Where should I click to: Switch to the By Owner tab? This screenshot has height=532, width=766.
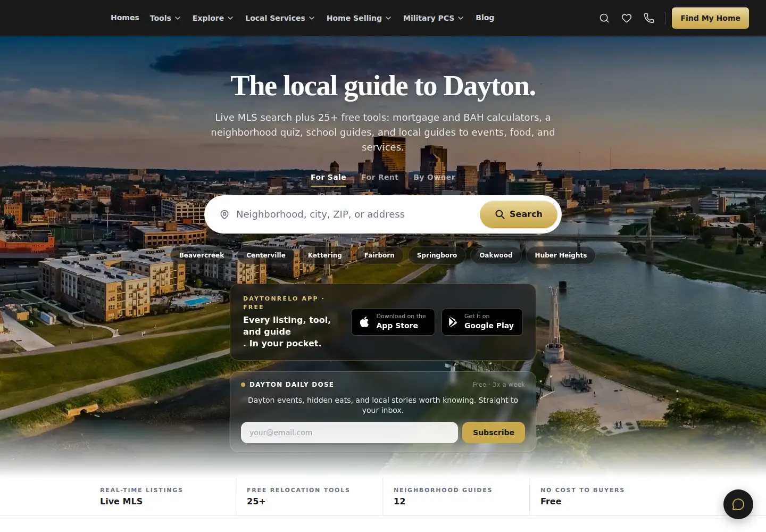point(435,177)
